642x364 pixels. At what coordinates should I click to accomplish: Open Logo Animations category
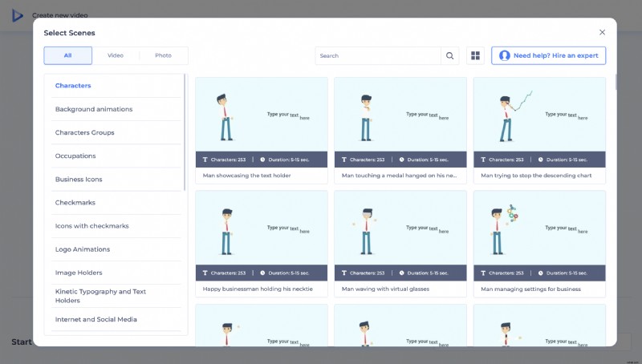[83, 249]
